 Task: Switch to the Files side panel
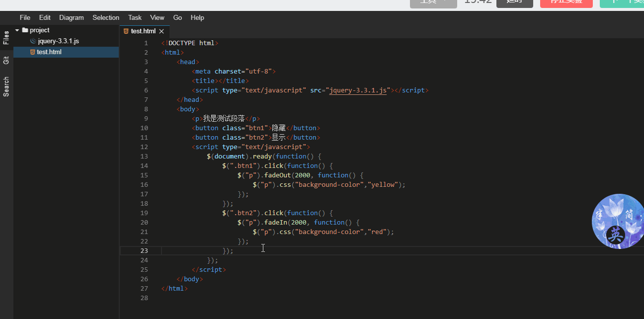coord(6,38)
